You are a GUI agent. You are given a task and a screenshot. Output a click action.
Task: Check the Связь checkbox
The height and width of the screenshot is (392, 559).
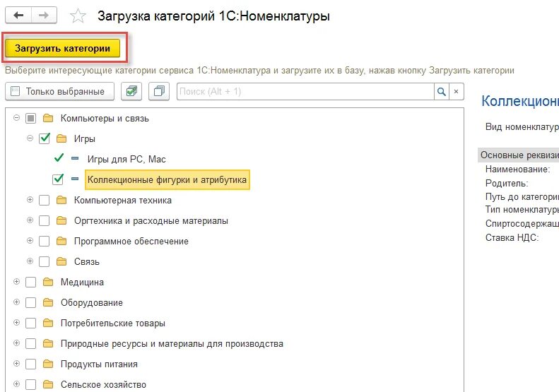(x=45, y=261)
